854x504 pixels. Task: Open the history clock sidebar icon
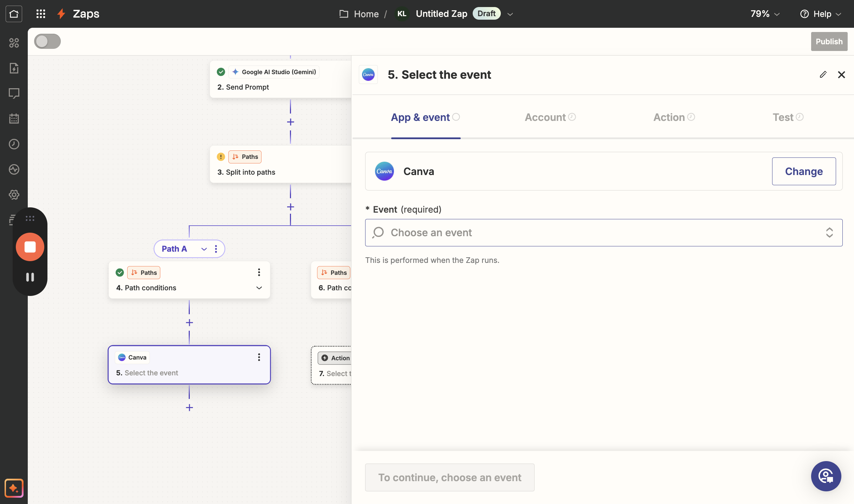point(14,144)
